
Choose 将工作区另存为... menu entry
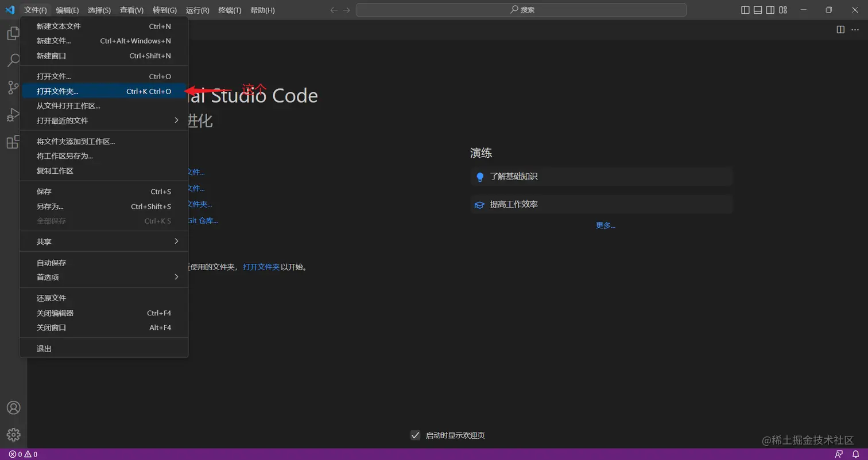point(104,156)
